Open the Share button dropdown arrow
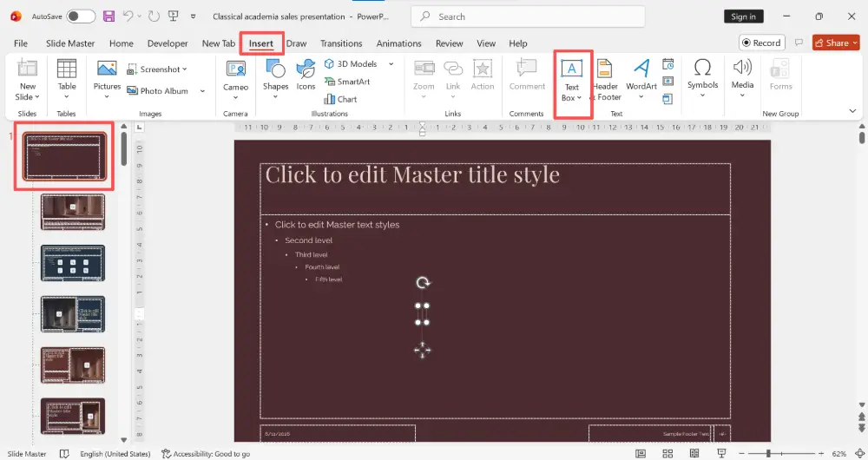 (855, 43)
